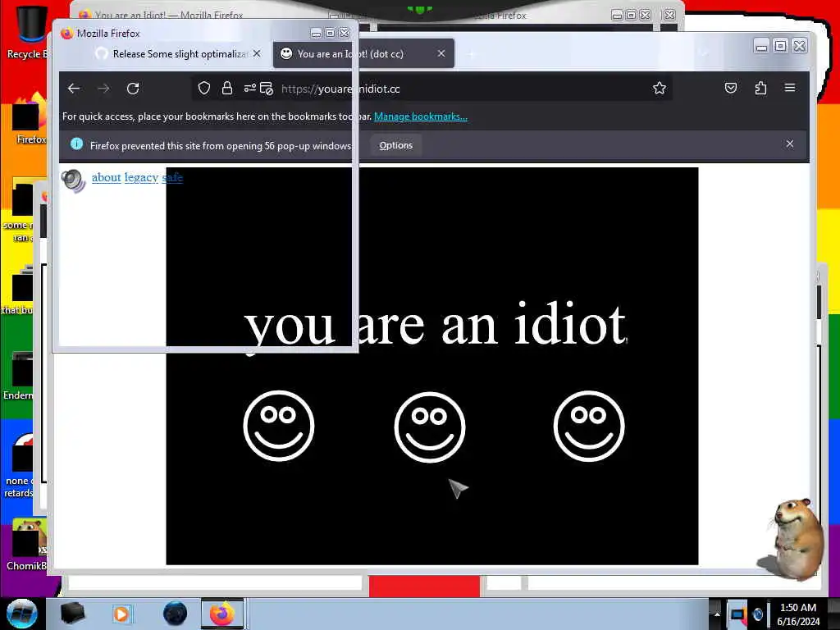Click the pop-up blocked icon in address bar
Viewport: 840px width, 630px height.
(x=267, y=88)
